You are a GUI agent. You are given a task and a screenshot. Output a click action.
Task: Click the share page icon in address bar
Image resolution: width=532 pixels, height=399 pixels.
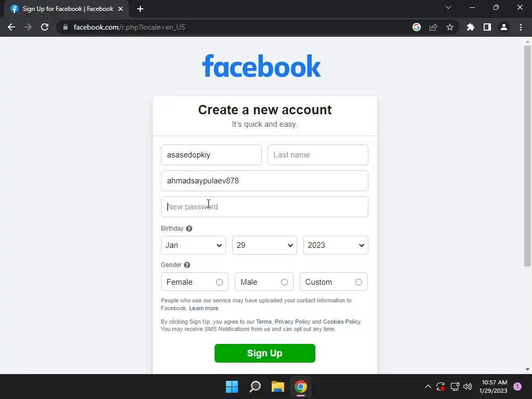pyautogui.click(x=433, y=27)
